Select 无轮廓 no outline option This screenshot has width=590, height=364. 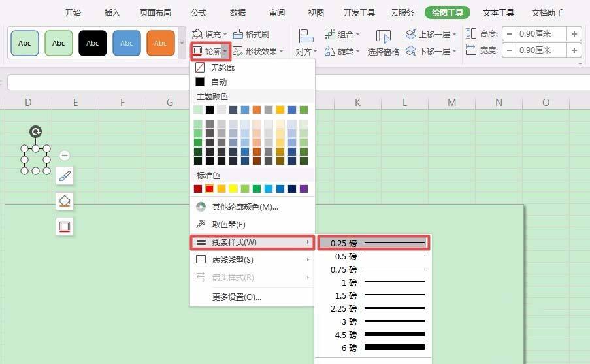[252, 67]
